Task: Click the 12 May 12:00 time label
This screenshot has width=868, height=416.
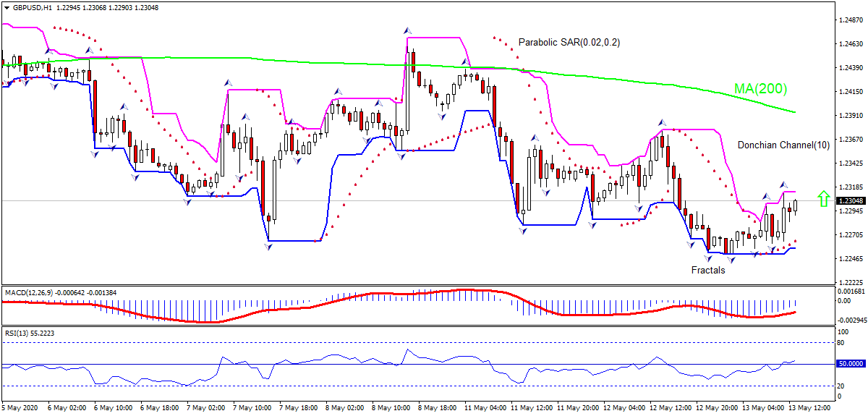Action: click(x=671, y=408)
